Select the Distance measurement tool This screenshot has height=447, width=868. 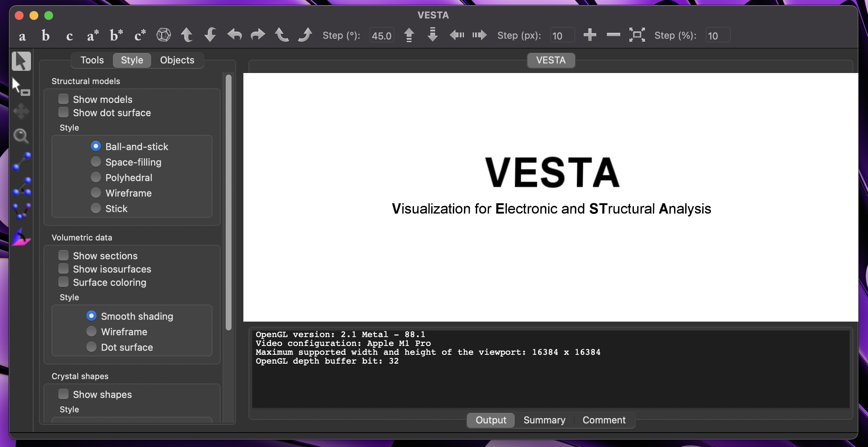coord(21,161)
